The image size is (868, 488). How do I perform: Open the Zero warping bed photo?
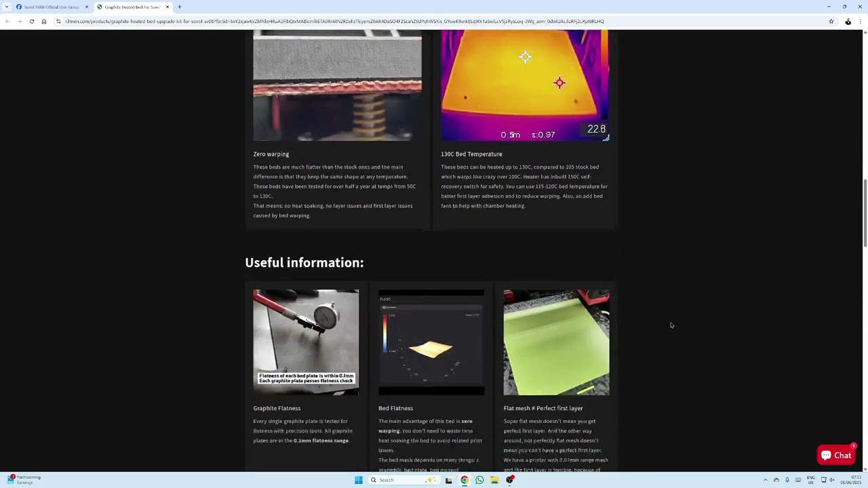pyautogui.click(x=337, y=85)
